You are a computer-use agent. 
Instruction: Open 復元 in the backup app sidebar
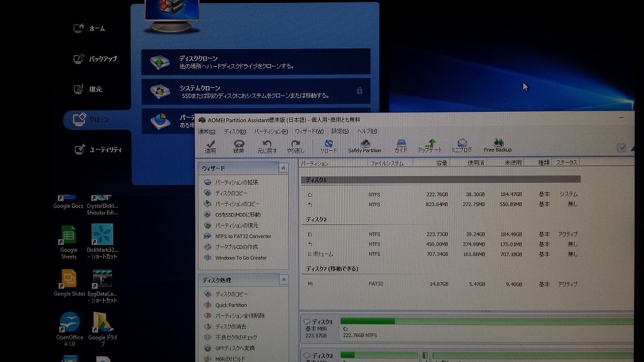tap(87, 89)
